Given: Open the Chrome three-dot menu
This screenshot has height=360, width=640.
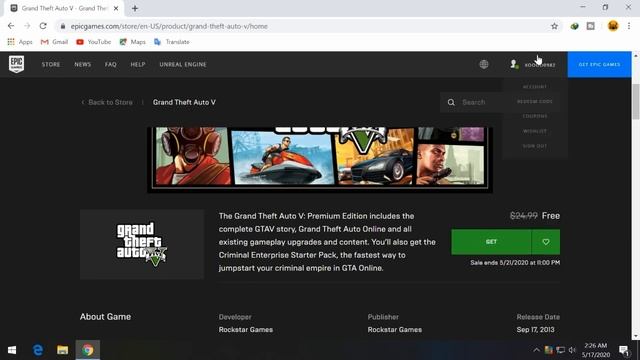Looking at the screenshot, I should coord(629,26).
